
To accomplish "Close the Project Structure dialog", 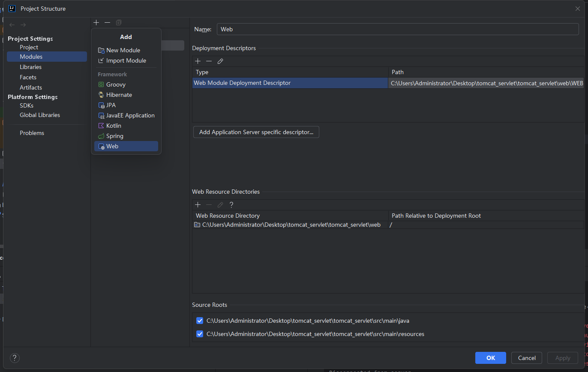I will (x=578, y=9).
